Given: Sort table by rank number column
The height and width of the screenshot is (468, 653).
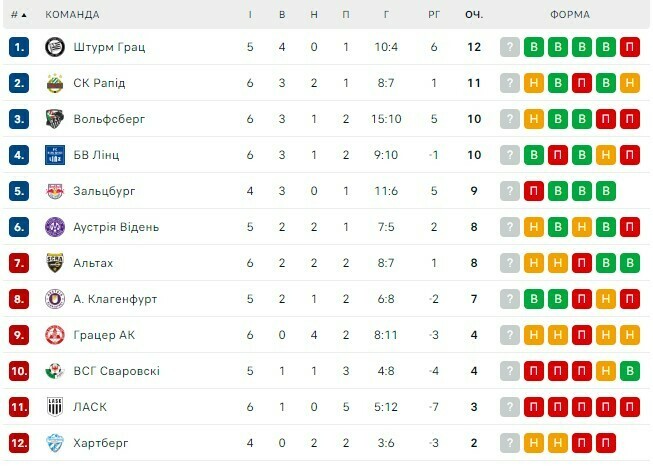Looking at the screenshot, I should pos(18,15).
